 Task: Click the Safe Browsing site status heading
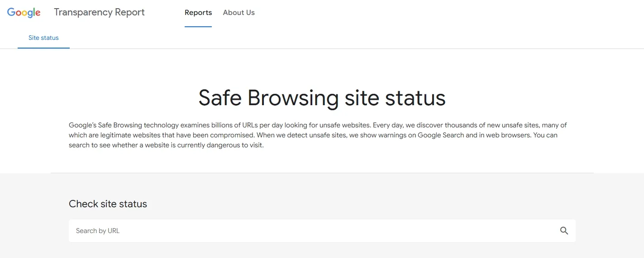pyautogui.click(x=322, y=97)
